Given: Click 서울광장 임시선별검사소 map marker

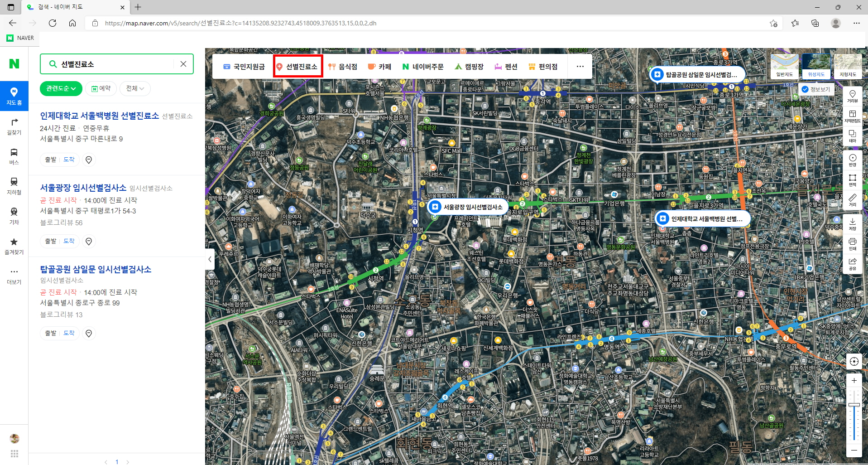Looking at the screenshot, I should (467, 207).
